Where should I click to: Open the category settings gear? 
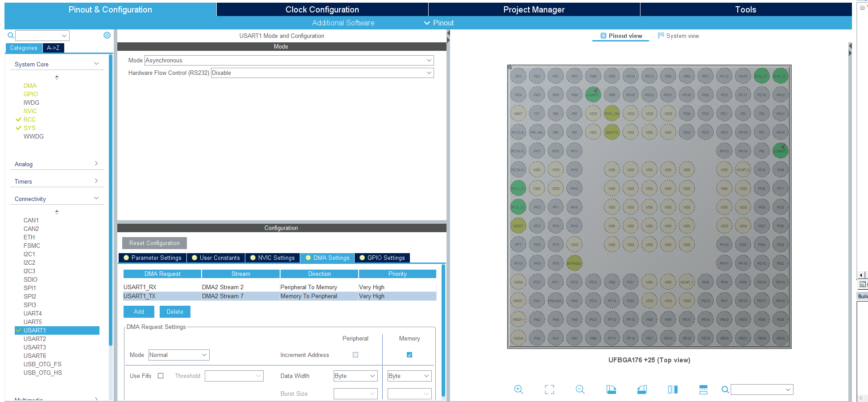click(x=107, y=35)
